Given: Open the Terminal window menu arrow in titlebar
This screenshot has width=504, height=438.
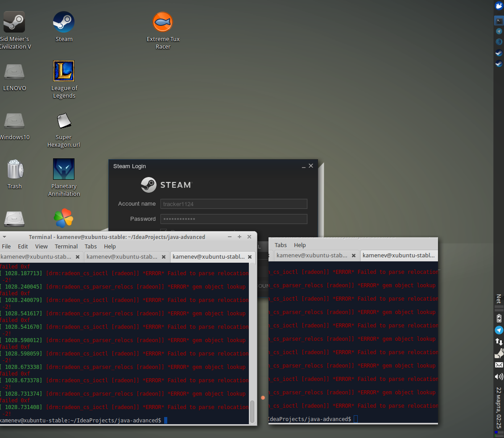Looking at the screenshot, I should pyautogui.click(x=4, y=237).
